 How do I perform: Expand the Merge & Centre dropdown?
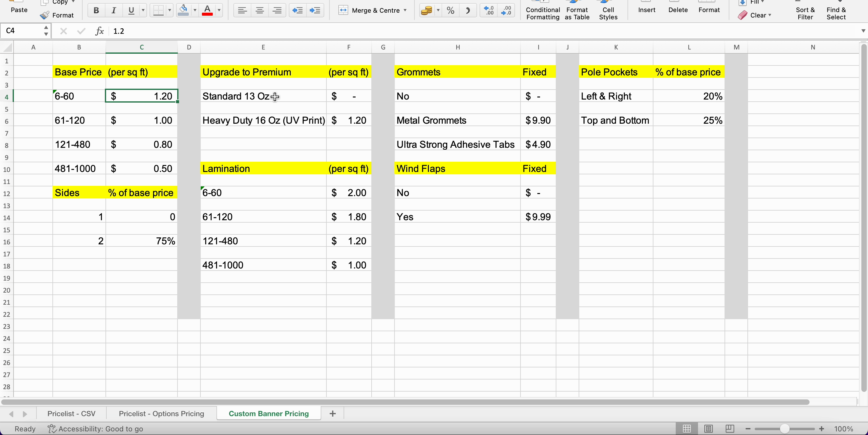coord(405,11)
